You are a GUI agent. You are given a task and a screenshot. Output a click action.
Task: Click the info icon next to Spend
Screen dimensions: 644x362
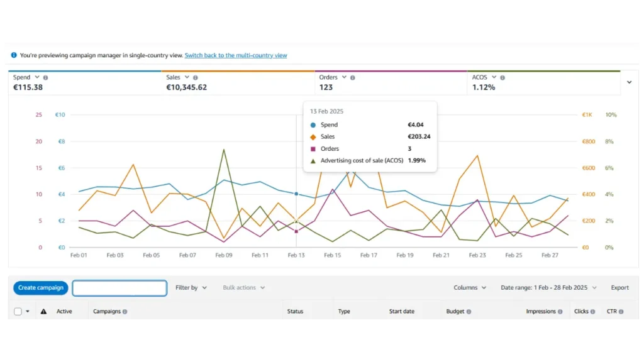pos(46,78)
